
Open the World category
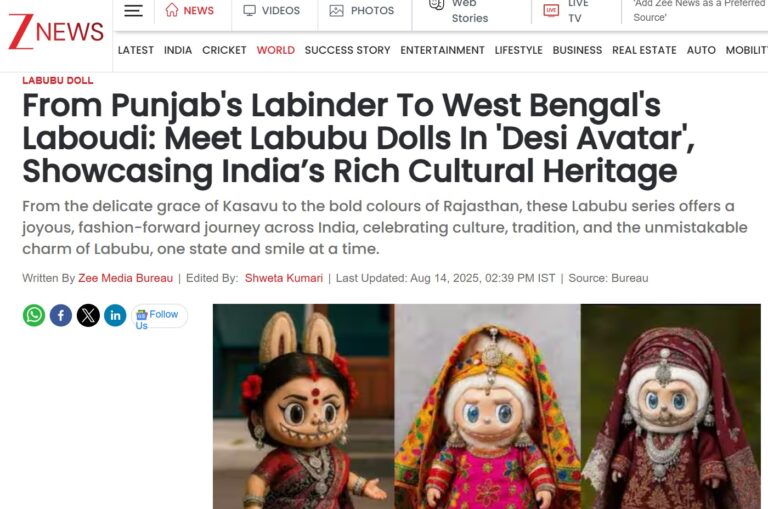click(x=276, y=50)
